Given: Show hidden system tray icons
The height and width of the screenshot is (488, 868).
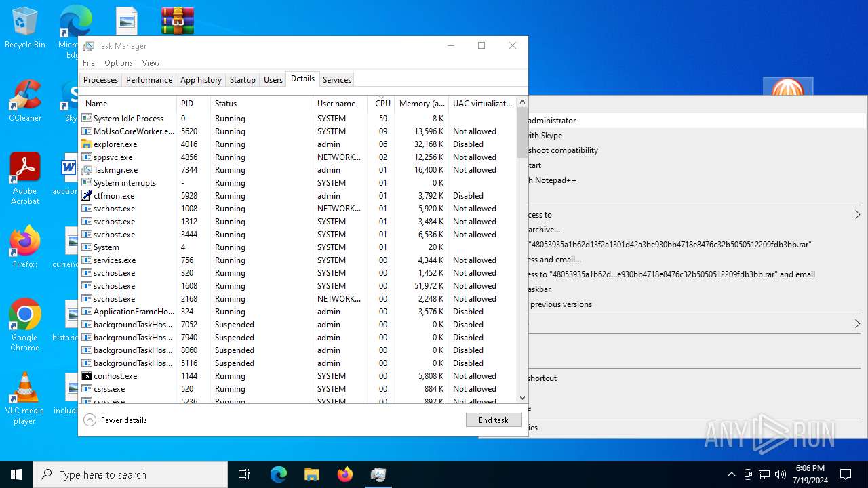Looking at the screenshot, I should [x=731, y=474].
